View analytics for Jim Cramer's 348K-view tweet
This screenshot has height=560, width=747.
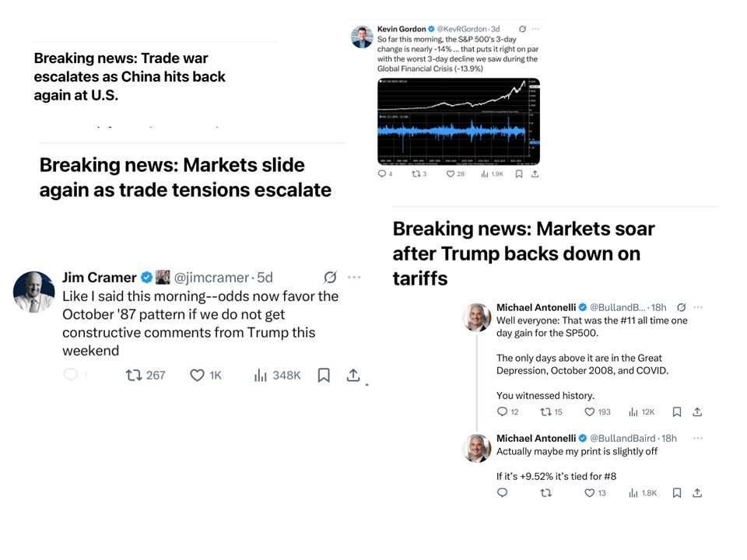(261, 375)
